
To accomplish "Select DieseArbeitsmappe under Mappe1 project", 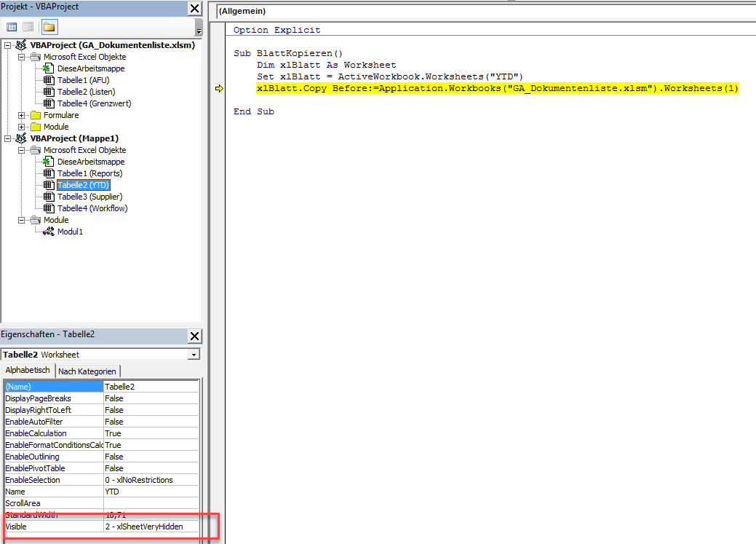I will coord(90,162).
